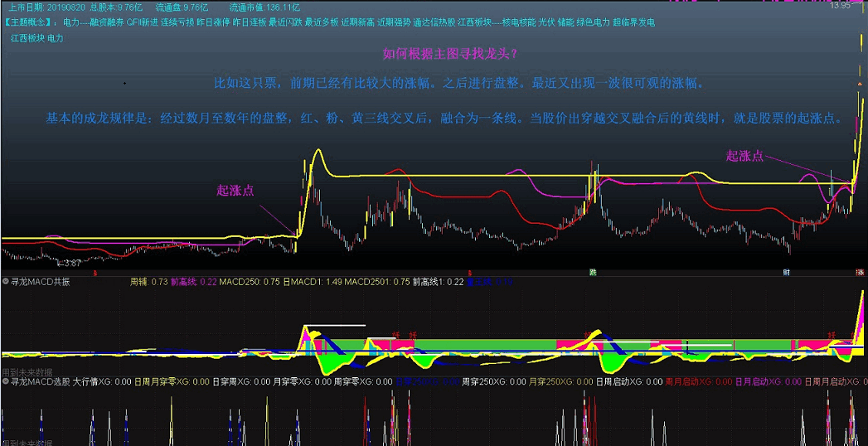
Task: Click the MACD2501: 0.75 indicator value
Action: pyautogui.click(x=377, y=282)
